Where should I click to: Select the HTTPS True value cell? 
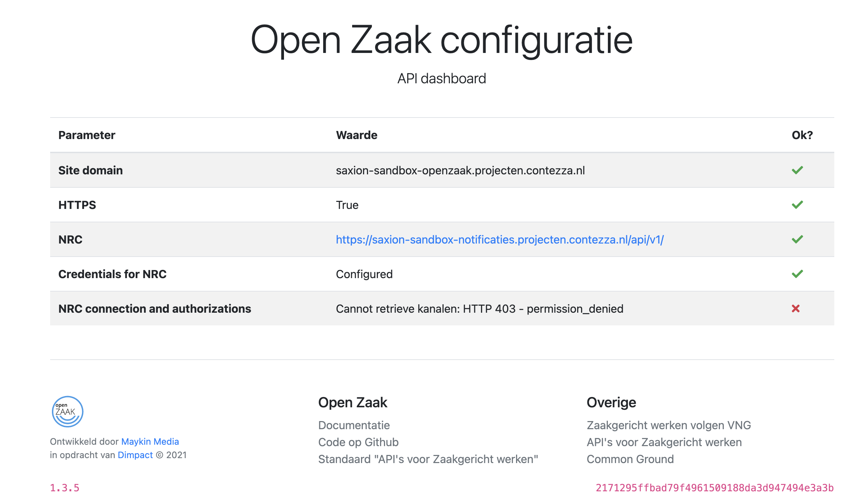[347, 205]
